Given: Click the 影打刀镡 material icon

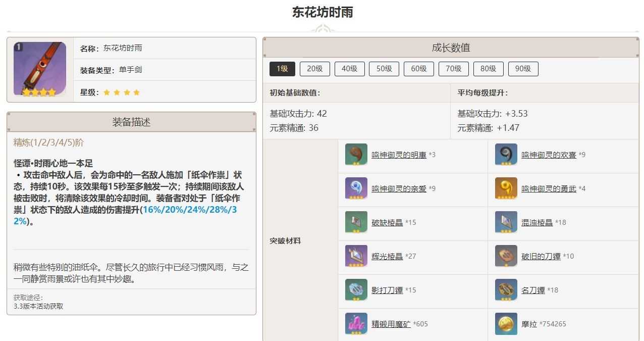Looking at the screenshot, I should click(x=356, y=290).
